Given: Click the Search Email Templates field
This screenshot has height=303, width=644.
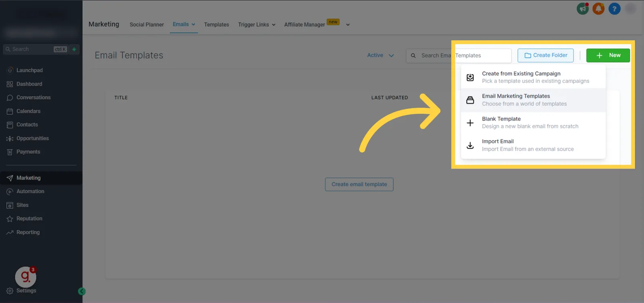Looking at the screenshot, I should (x=459, y=56).
